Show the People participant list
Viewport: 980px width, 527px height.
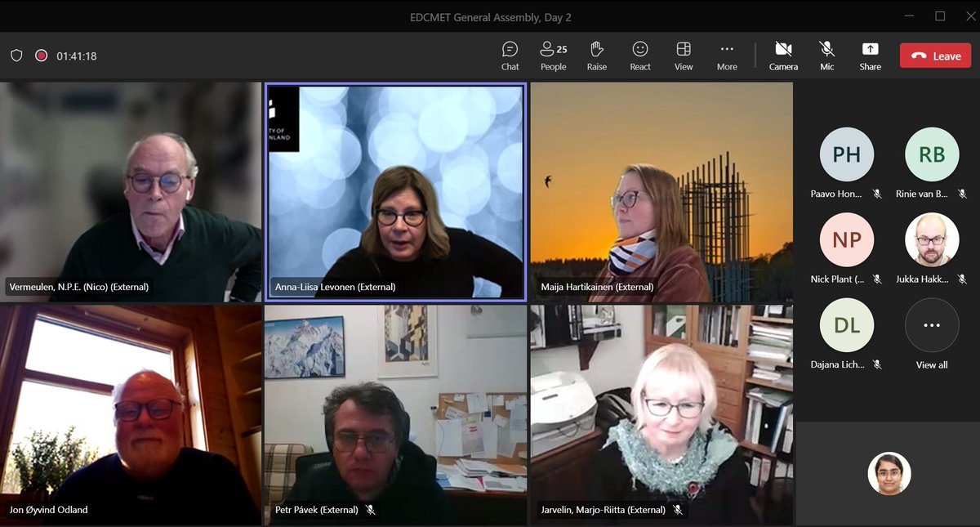[553, 56]
